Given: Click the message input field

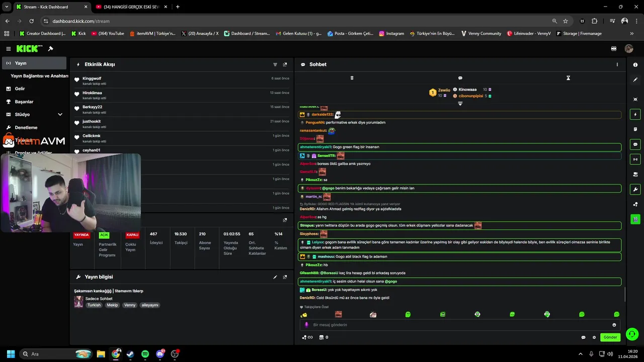Looking at the screenshot, I should [x=460, y=325].
